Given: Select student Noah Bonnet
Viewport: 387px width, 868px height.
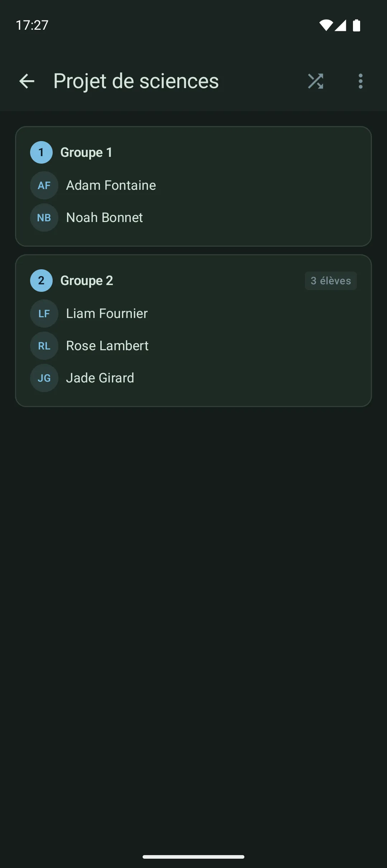Looking at the screenshot, I should (x=105, y=218).
